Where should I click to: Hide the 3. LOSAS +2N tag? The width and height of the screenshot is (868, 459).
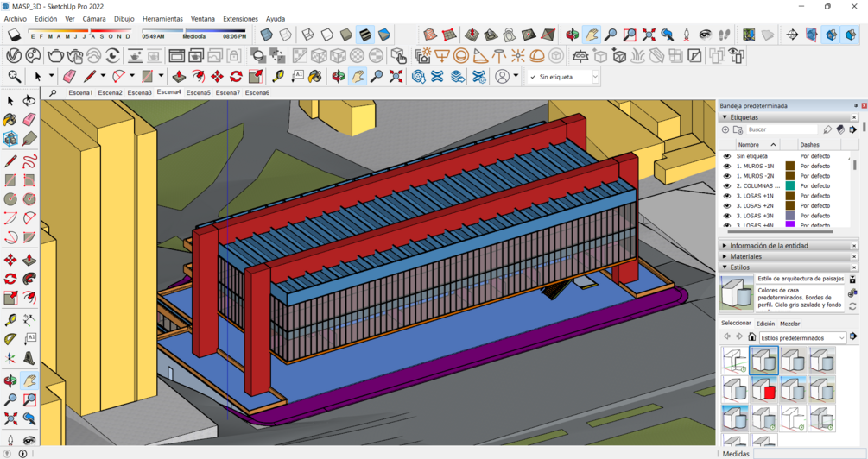[727, 205]
